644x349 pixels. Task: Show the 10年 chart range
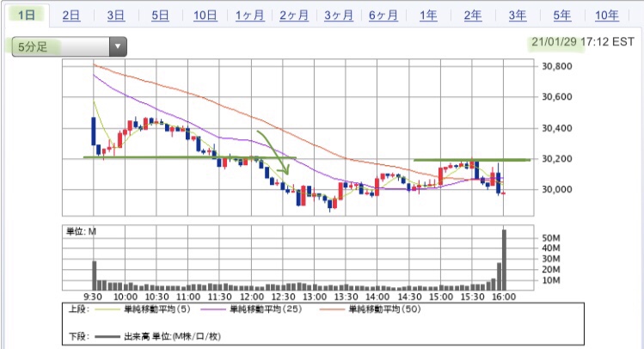point(607,15)
